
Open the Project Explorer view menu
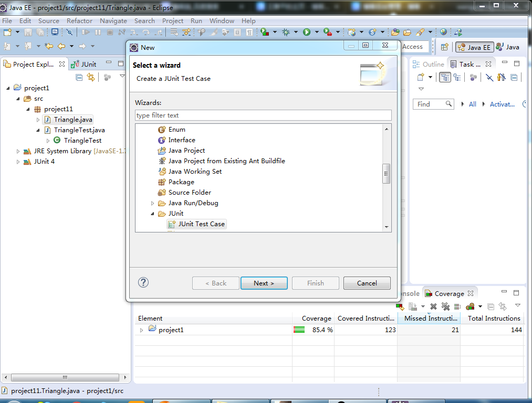coord(122,76)
